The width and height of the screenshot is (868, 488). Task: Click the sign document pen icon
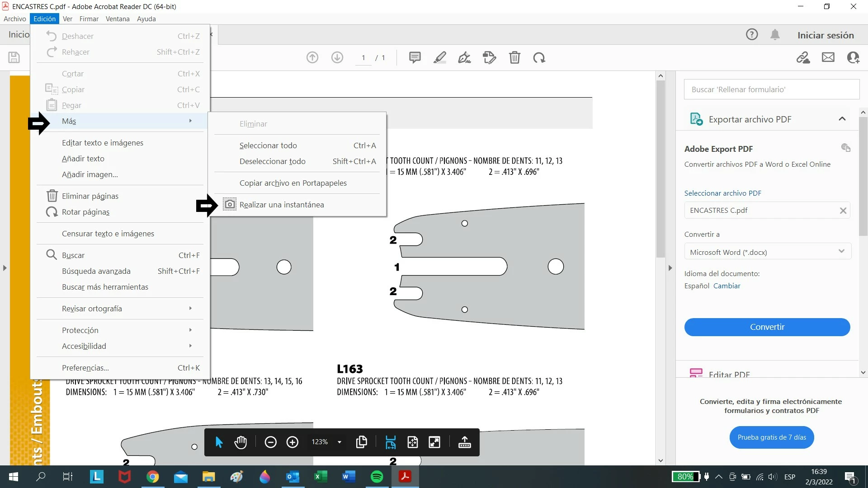coord(464,57)
